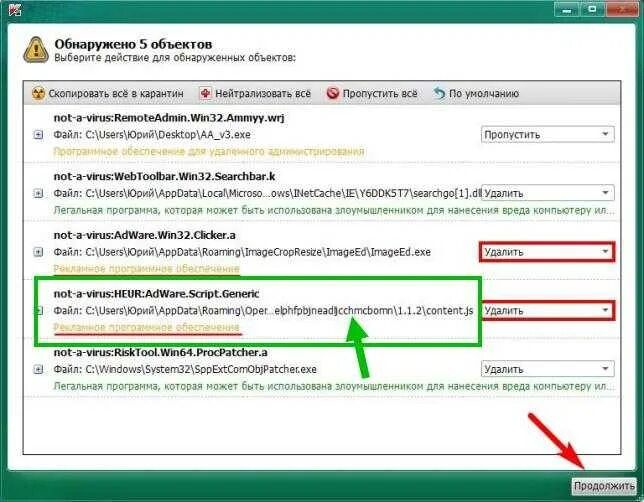Click the red cross neutralize icon
Screen dimensions: 644x502
[205, 93]
